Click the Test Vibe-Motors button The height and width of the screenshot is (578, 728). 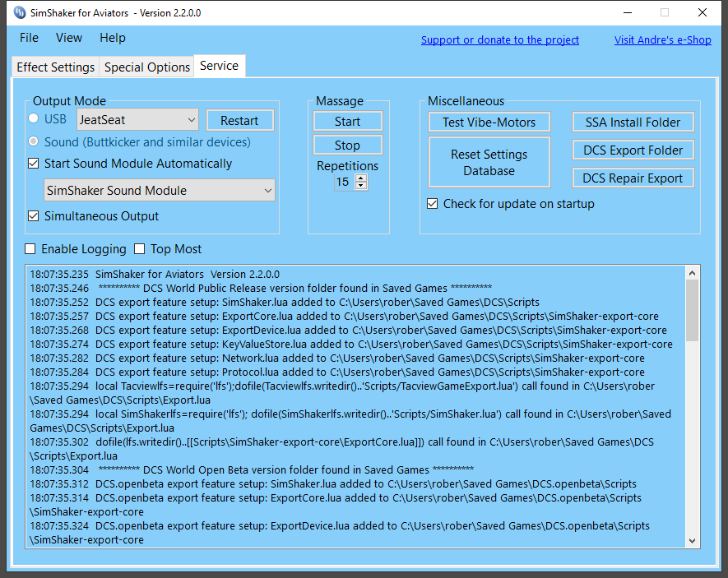click(x=489, y=122)
